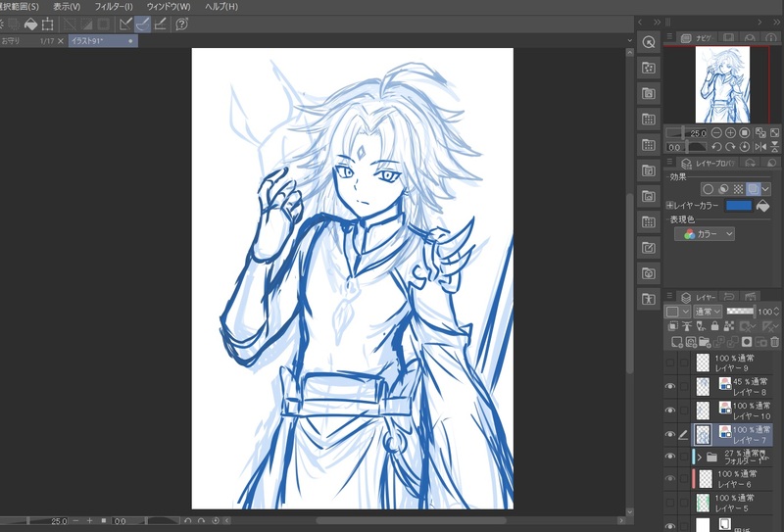
Task: Show the hidden レイヤー 9 layer
Action: click(x=670, y=363)
